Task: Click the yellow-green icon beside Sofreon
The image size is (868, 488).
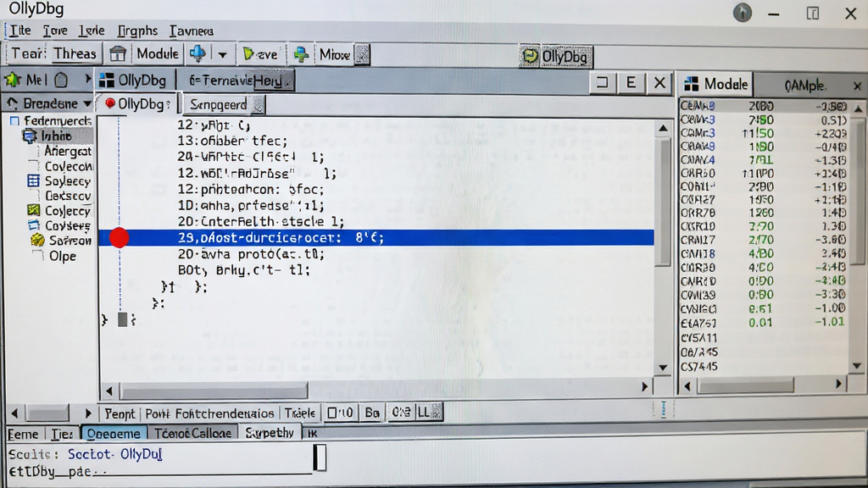Action: click(x=37, y=240)
